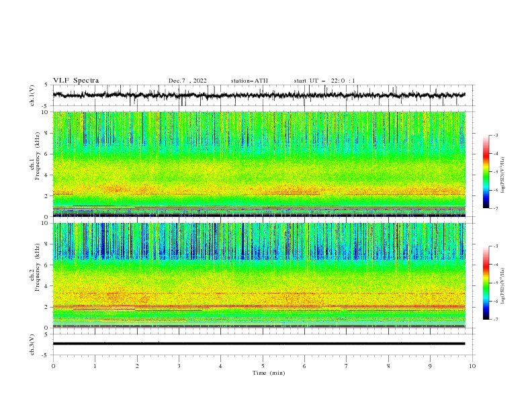Select the 'ch.3(V)' axis label
This screenshot has height=411, width=532.
(32, 345)
